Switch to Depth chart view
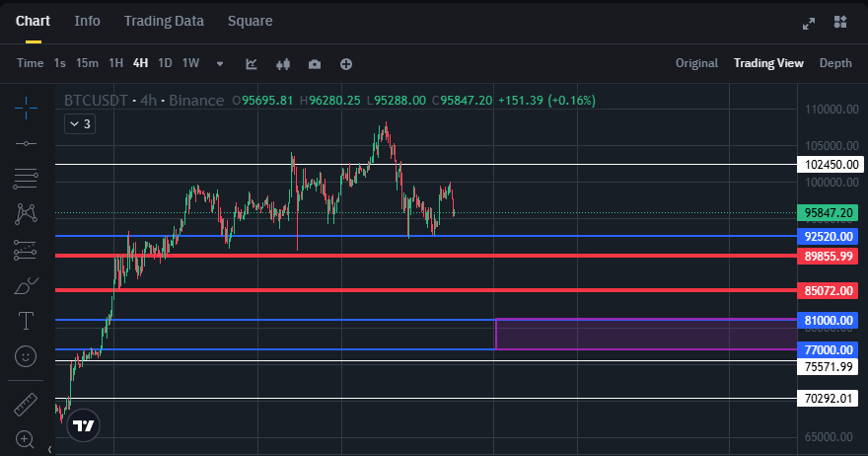868x456 pixels. point(835,63)
